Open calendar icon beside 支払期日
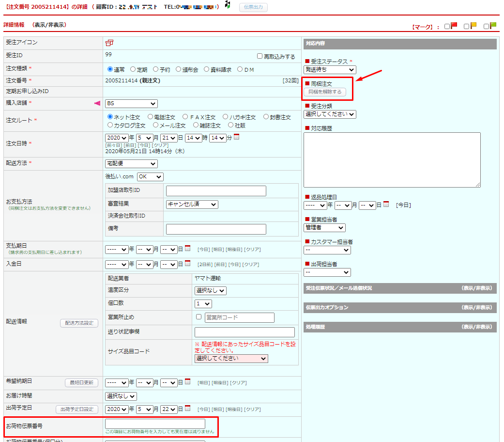This screenshot has width=504, height=442. pyautogui.click(x=187, y=249)
